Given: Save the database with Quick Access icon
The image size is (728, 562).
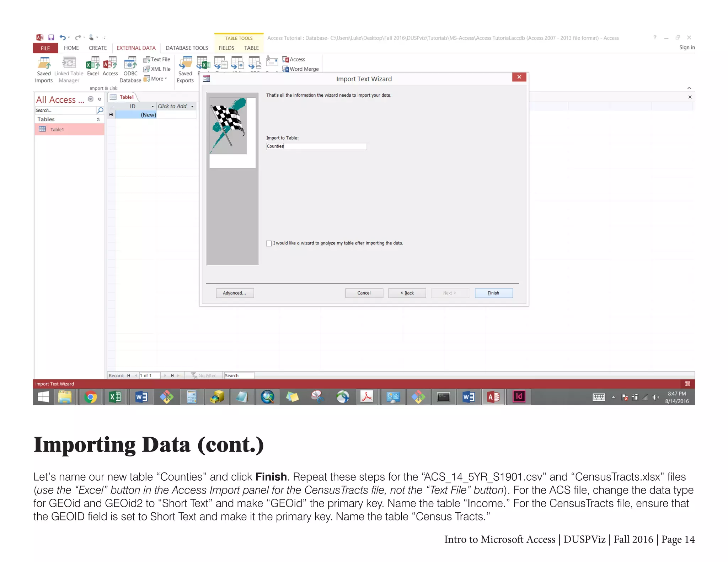Looking at the screenshot, I should click(51, 37).
